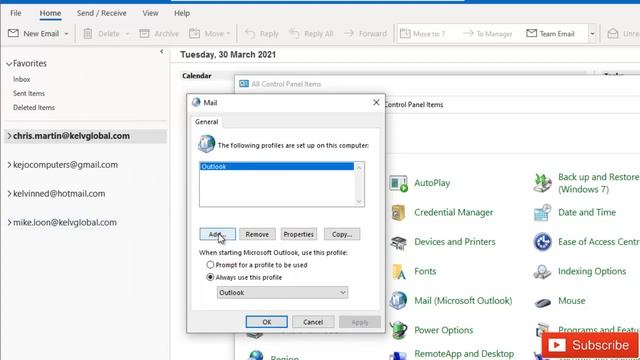The height and width of the screenshot is (360, 640).
Task: Close the Mail dialog with X
Action: point(376,102)
